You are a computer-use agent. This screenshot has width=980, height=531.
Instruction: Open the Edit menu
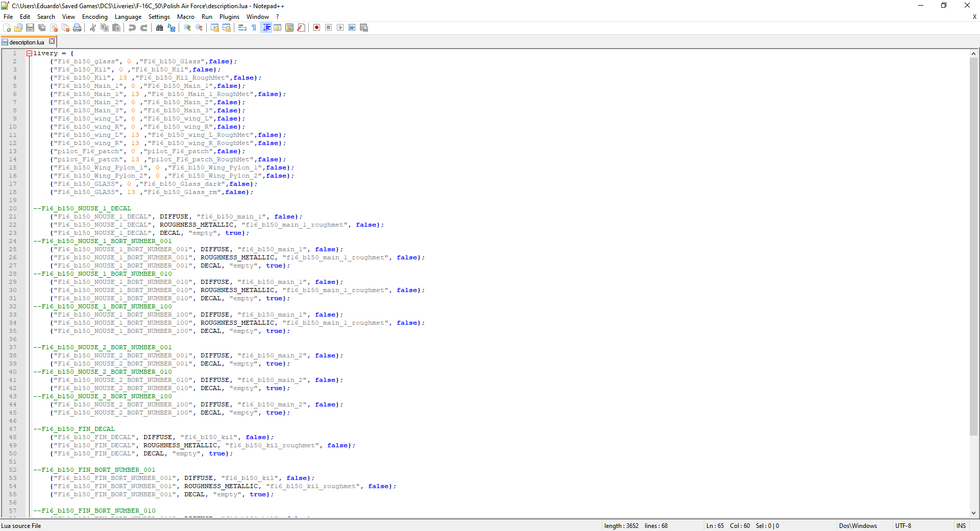coord(25,17)
